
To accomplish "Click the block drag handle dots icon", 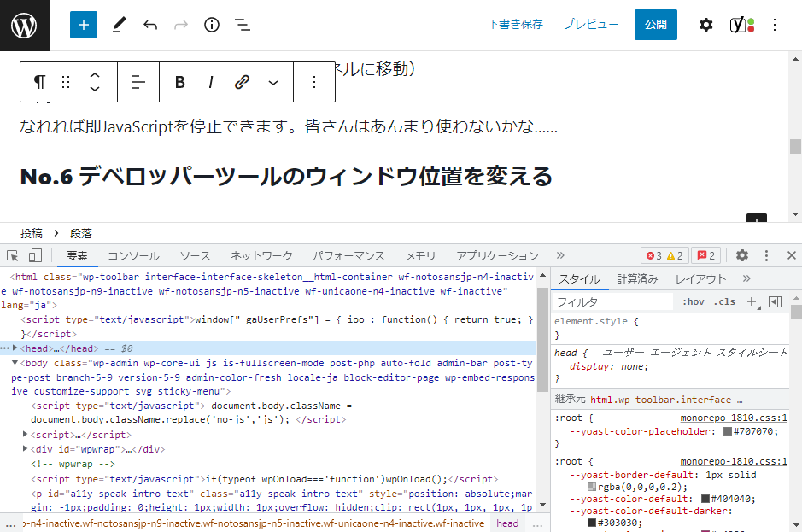I will 66,82.
